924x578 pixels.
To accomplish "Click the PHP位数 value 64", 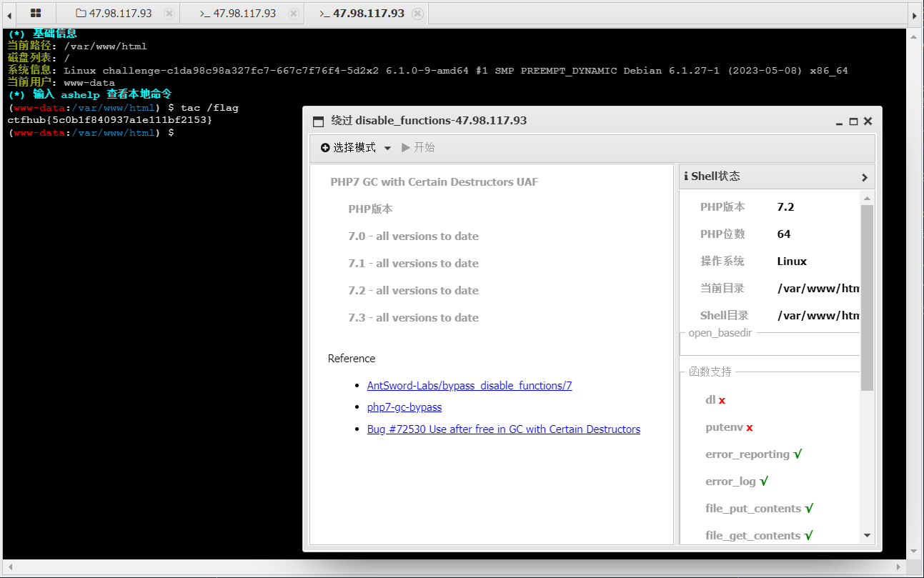I will (784, 234).
